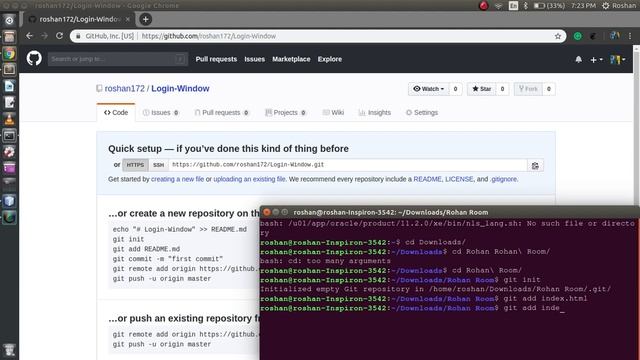The image size is (640, 360).
Task: Open the Wiki tab
Action: [x=333, y=113]
